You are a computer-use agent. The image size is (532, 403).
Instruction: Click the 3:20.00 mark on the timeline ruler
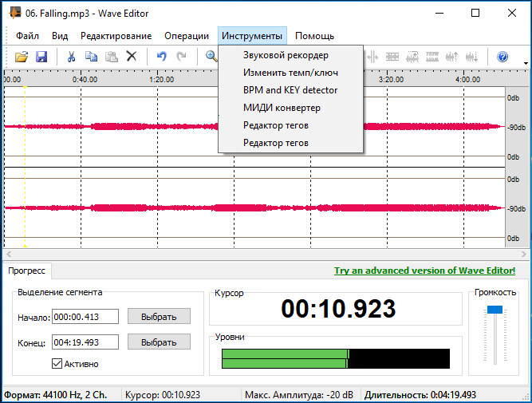[x=391, y=80]
